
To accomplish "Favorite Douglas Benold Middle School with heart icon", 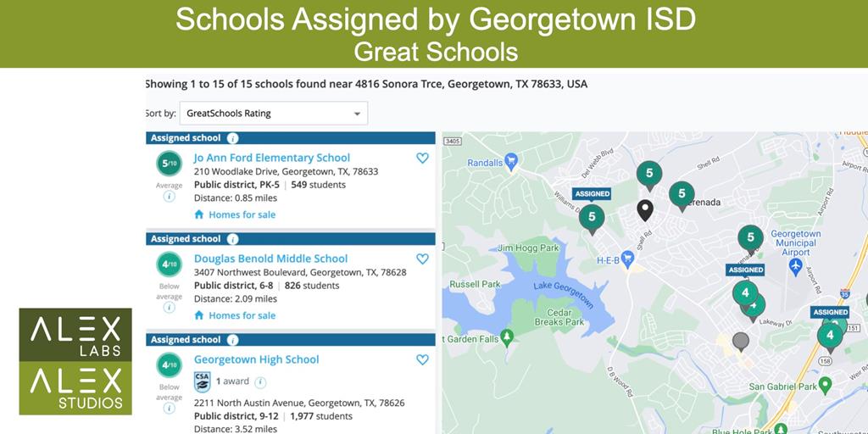I will point(422,259).
